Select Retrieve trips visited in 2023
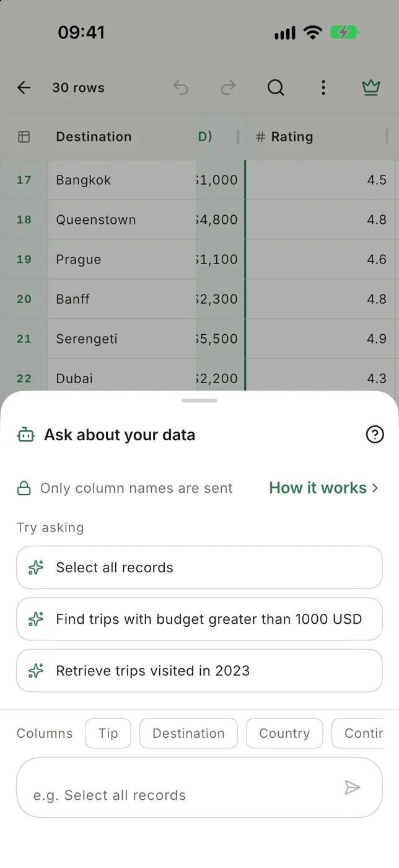 [x=199, y=670]
